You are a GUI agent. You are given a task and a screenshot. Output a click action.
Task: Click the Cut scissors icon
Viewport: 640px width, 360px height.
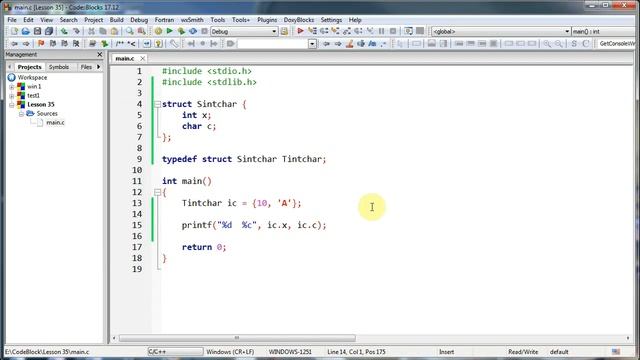coord(91,31)
